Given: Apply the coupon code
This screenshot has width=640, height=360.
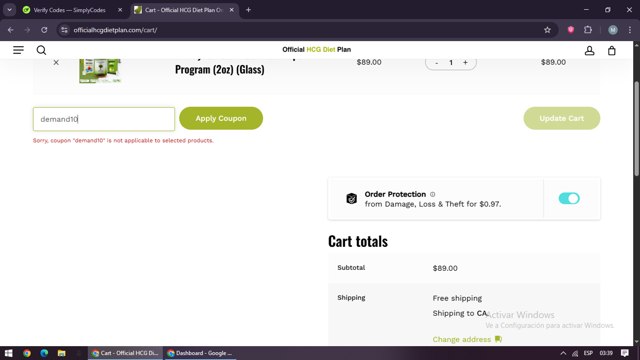Looking at the screenshot, I should [x=221, y=118].
